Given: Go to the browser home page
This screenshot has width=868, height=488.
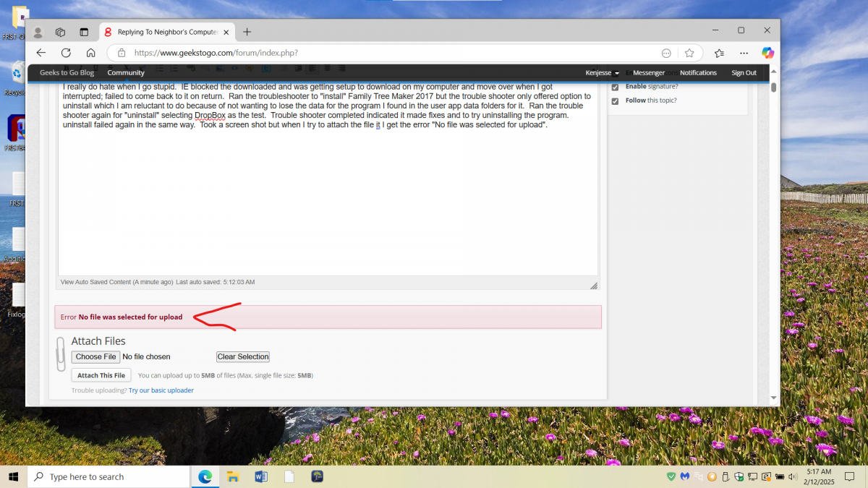Looking at the screenshot, I should [x=90, y=53].
